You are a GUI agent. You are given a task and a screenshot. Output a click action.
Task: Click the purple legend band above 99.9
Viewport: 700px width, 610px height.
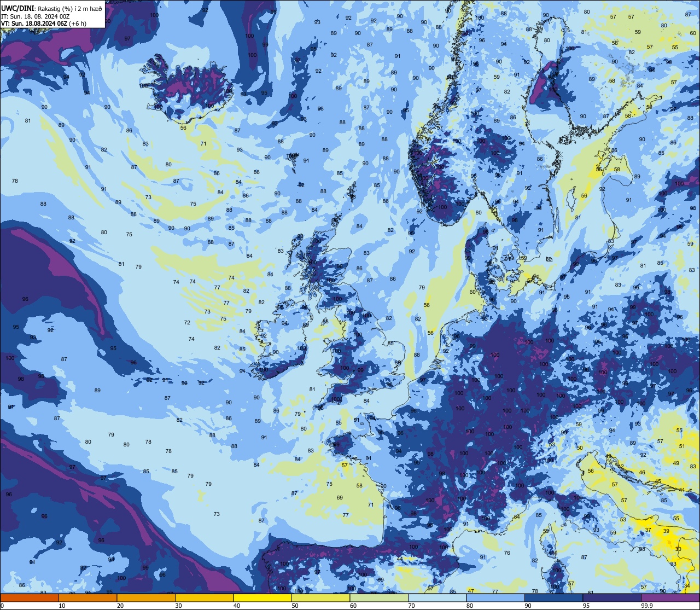(670, 597)
